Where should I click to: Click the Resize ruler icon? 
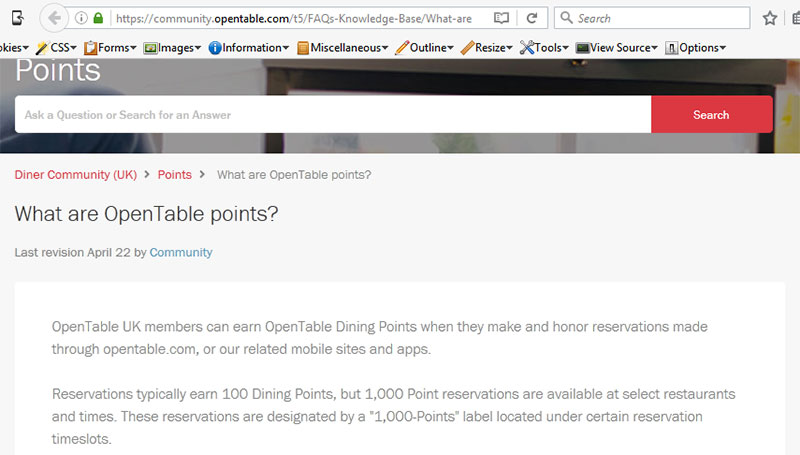point(467,48)
